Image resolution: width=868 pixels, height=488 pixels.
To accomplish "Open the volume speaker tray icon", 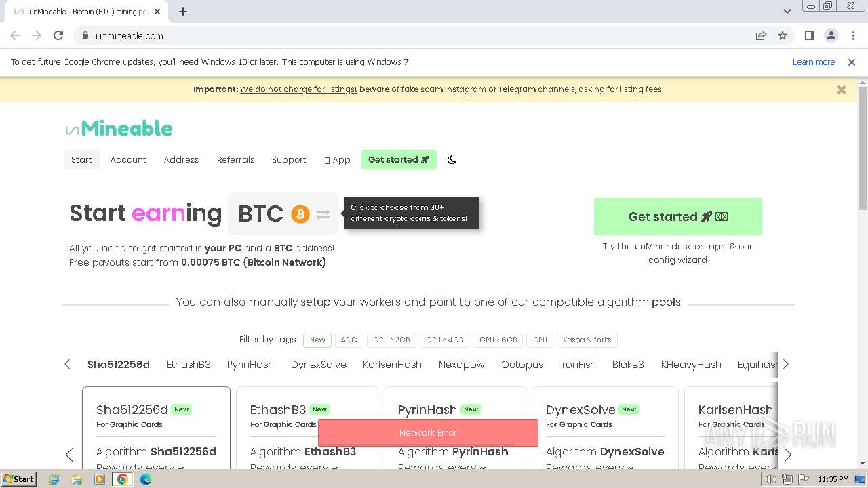I will coord(771,479).
